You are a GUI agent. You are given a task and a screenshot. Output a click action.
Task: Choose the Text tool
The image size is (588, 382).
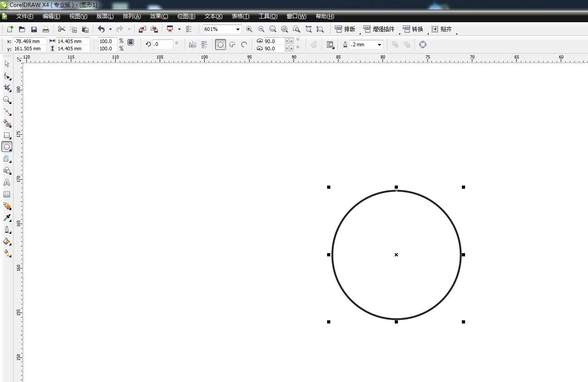tap(7, 182)
